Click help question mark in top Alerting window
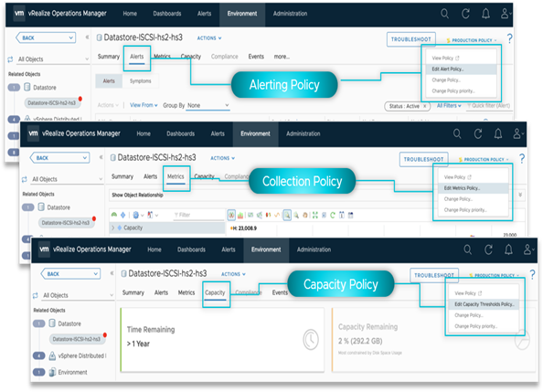This screenshot has height=392, width=543. point(509,38)
